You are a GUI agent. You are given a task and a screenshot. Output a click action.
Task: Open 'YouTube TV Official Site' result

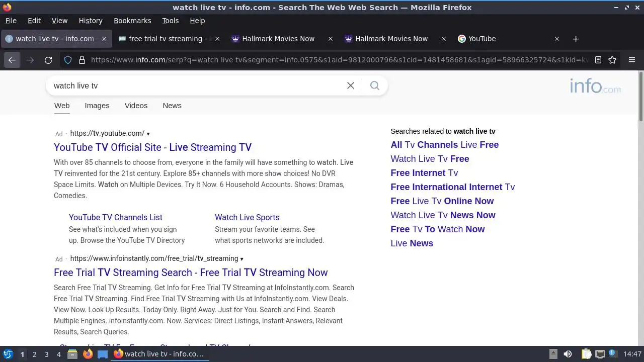[152, 147]
